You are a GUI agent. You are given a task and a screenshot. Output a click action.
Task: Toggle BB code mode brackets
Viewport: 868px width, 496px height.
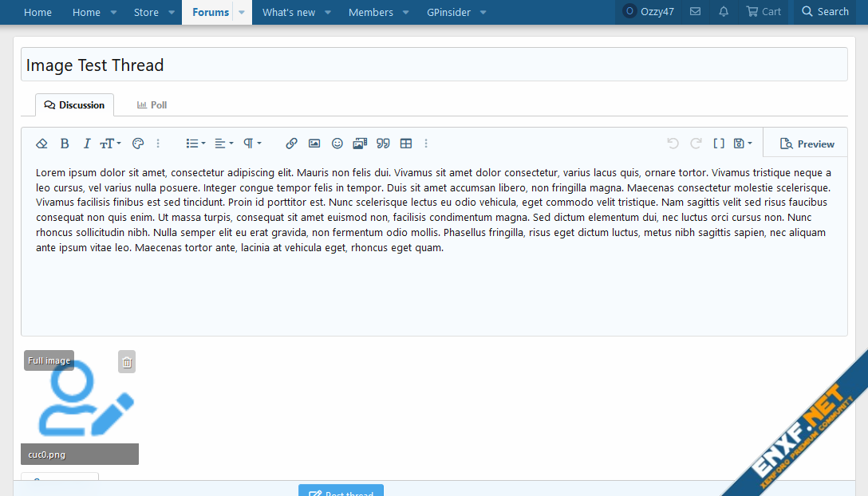coord(718,144)
